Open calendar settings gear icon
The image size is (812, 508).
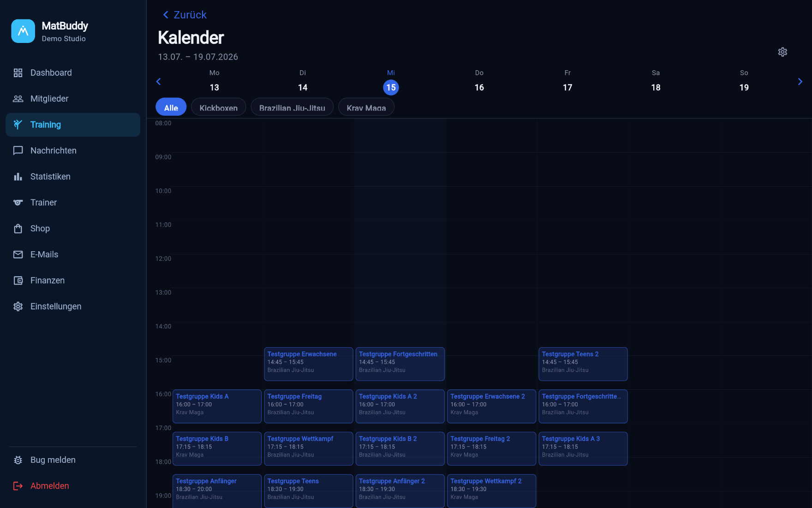782,52
